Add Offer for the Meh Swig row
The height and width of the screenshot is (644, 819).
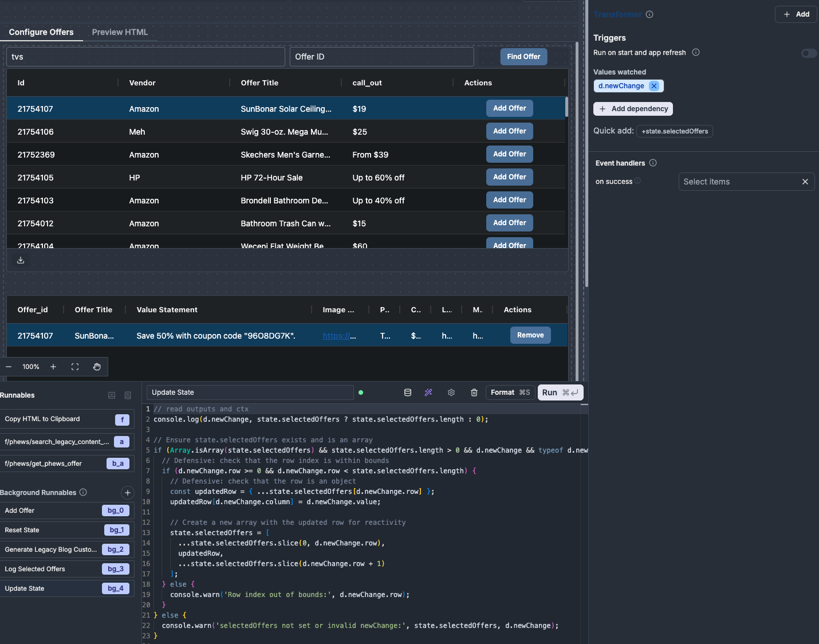pyautogui.click(x=510, y=131)
